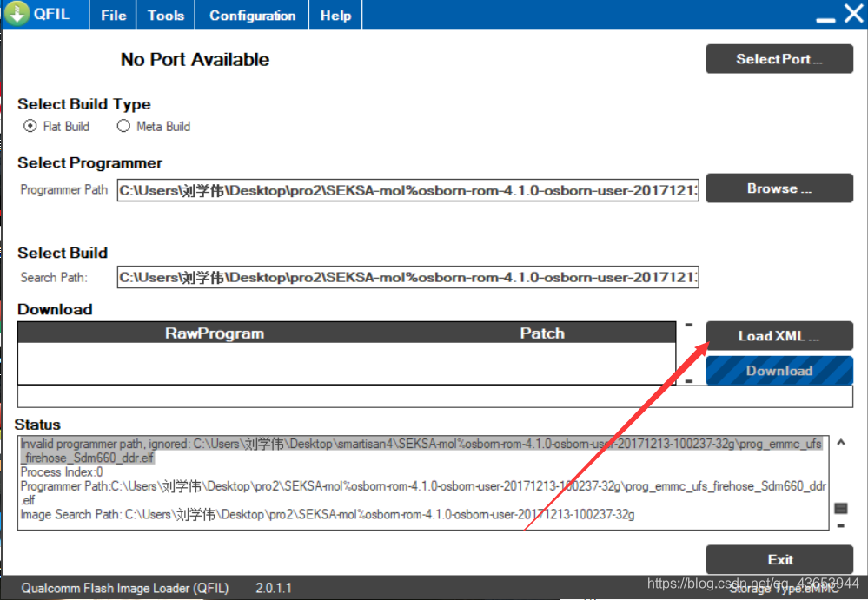
Task: Select the Meta Build radio button
Action: click(x=123, y=126)
